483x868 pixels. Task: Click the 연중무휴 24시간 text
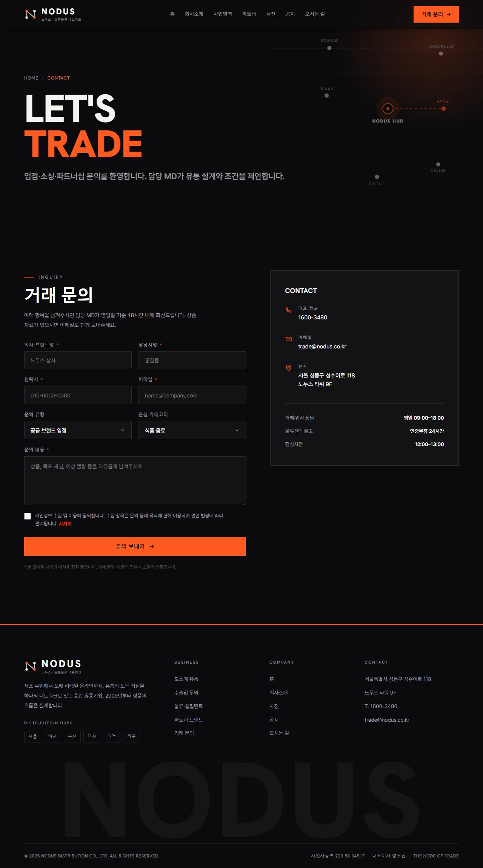click(427, 431)
